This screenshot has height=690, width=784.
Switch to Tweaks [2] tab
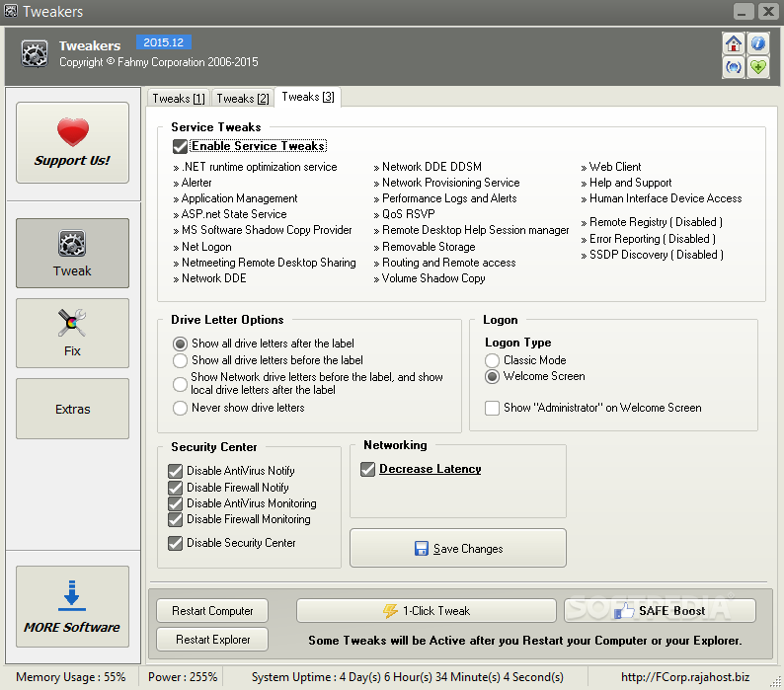pos(243,98)
